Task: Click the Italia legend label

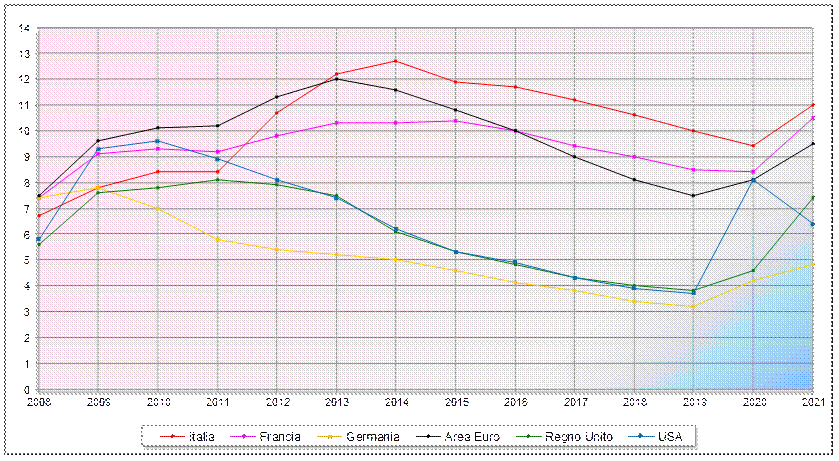Action: (201, 436)
